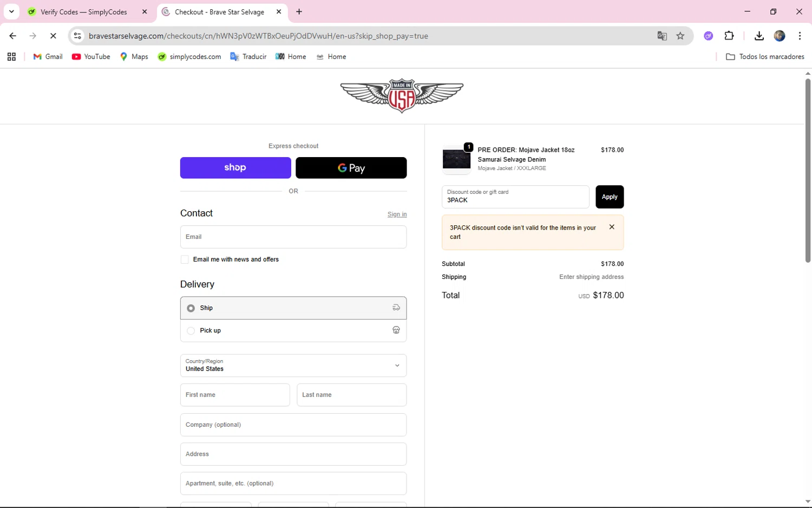Click the Sign in link
The image size is (812, 508).
click(x=397, y=214)
